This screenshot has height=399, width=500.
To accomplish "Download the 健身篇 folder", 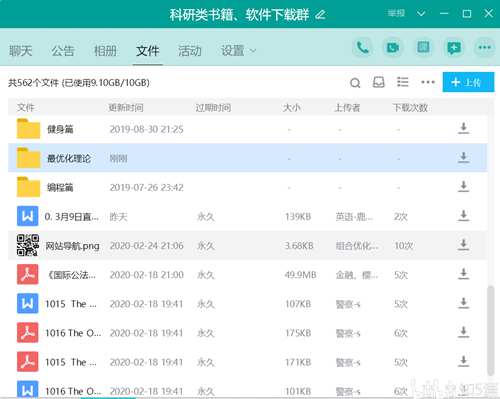I will tap(463, 128).
